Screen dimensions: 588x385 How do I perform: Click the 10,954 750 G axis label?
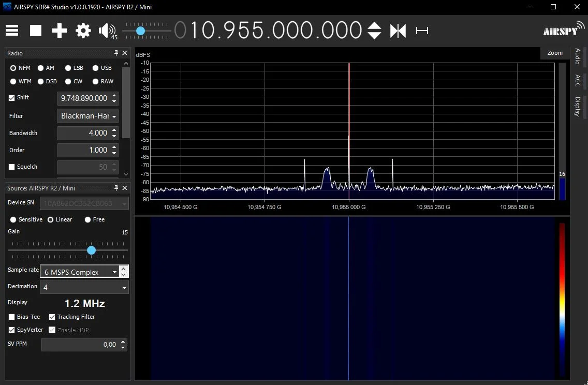pyautogui.click(x=264, y=207)
